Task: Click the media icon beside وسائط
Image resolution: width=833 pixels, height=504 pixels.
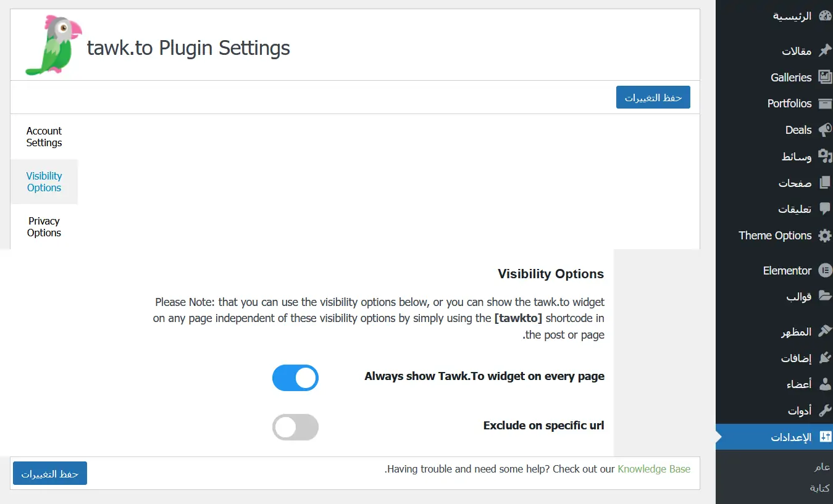Action: point(825,157)
